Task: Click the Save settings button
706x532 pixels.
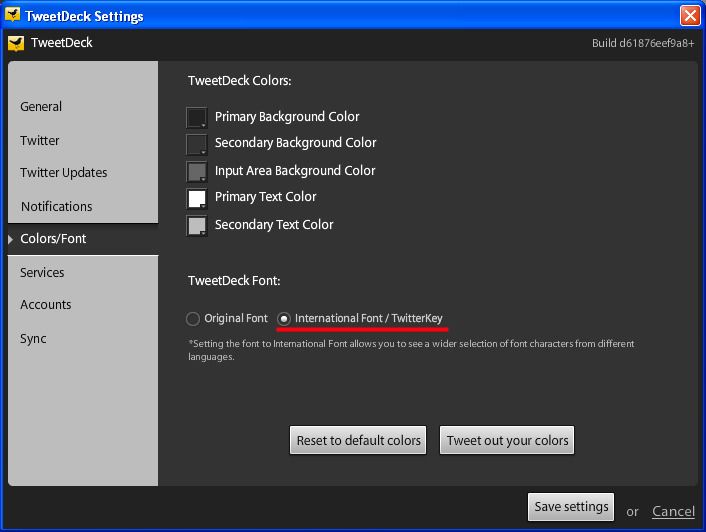Action: tap(571, 507)
